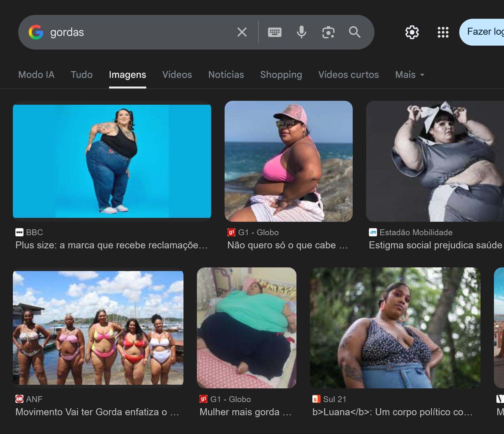Submit search with the magnifying glass
Image resolution: width=504 pixels, height=434 pixels.
(355, 32)
